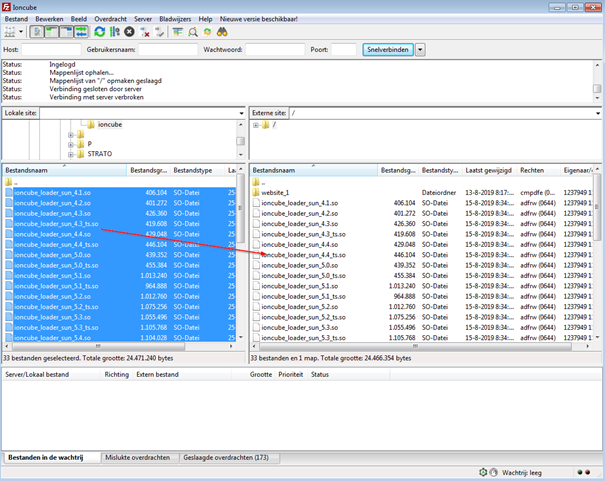Image resolution: width=605 pixels, height=481 pixels.
Task: Cancel current operation with the toolbar icon
Action: tap(129, 32)
